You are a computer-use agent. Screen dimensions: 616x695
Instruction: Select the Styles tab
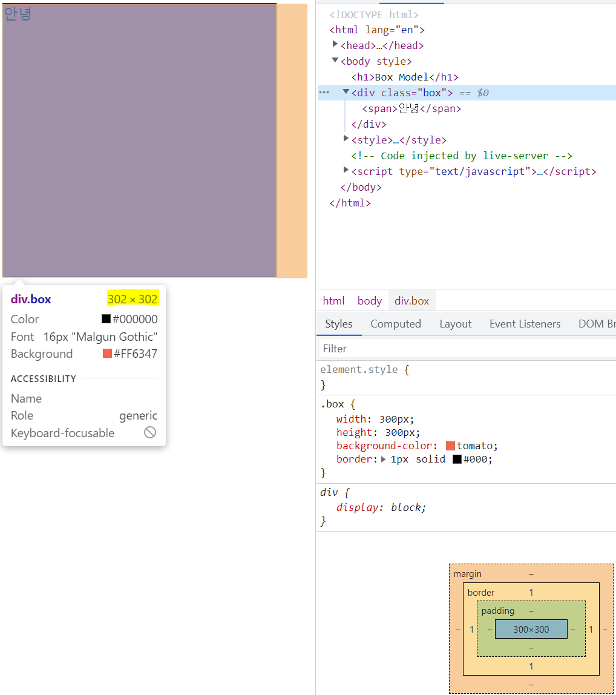pyautogui.click(x=339, y=324)
